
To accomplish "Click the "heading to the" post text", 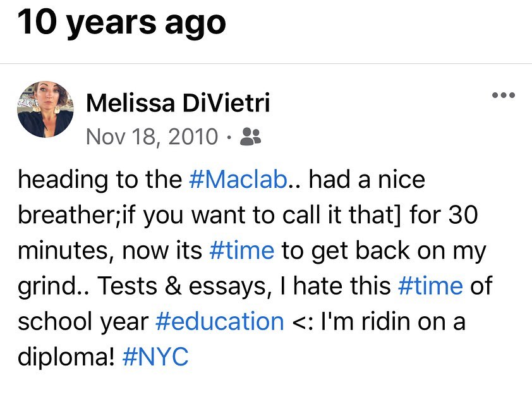I will (100, 180).
